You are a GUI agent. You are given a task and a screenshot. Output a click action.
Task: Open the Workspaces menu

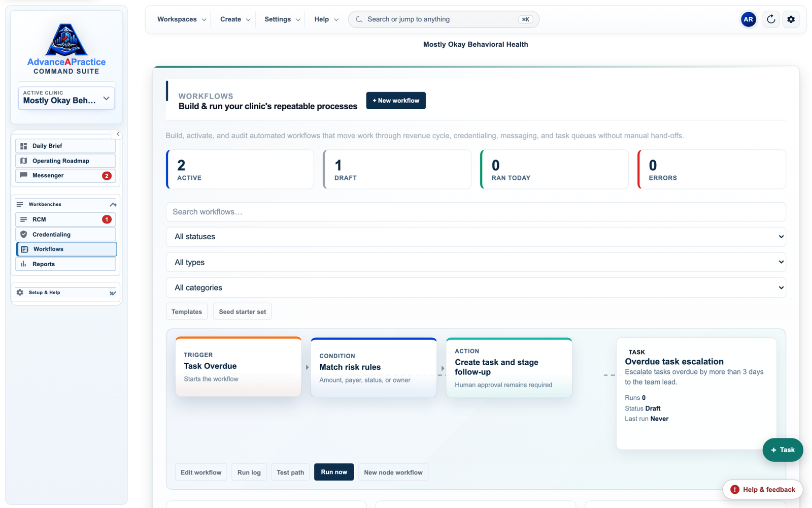(182, 19)
